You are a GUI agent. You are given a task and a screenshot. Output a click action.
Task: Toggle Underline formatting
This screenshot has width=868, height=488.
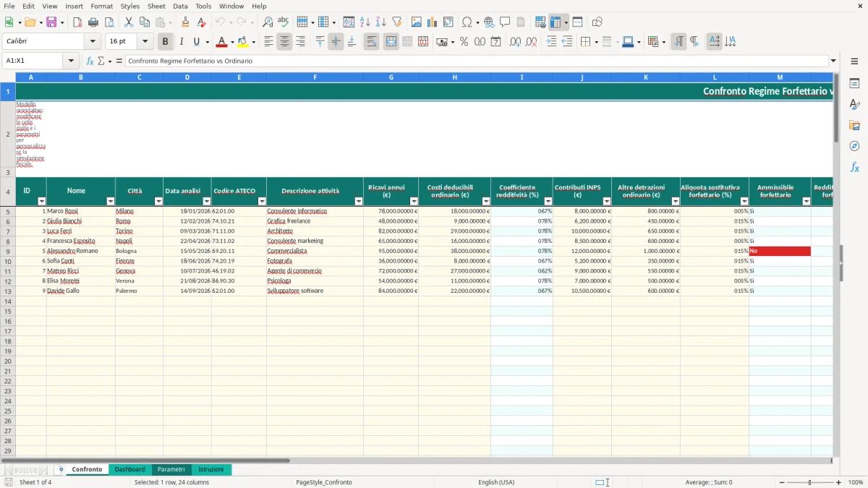[197, 42]
